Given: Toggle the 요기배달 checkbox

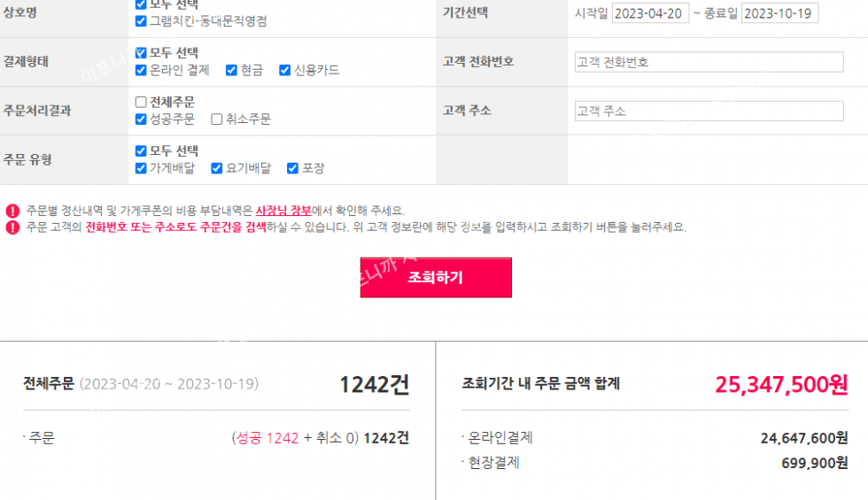Looking at the screenshot, I should point(216,168).
